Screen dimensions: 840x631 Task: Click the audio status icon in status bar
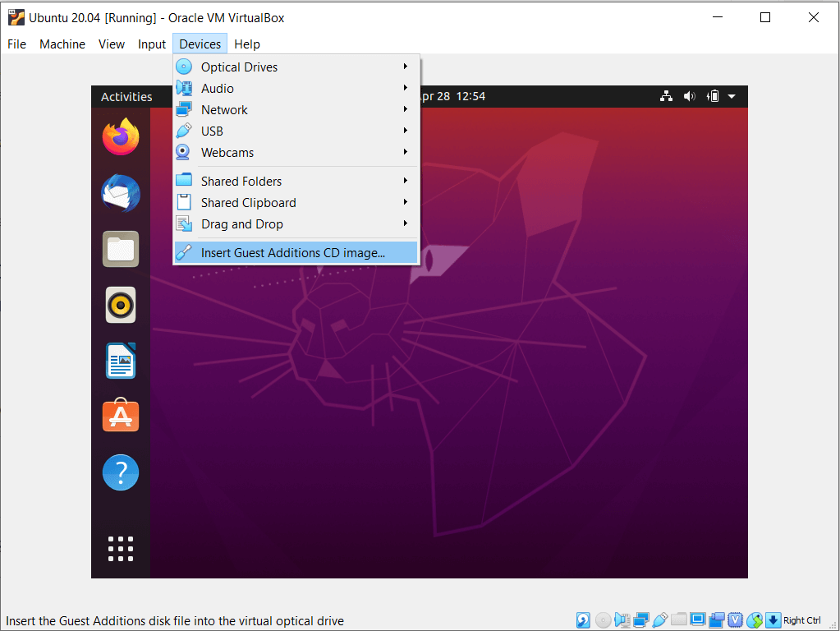click(622, 619)
